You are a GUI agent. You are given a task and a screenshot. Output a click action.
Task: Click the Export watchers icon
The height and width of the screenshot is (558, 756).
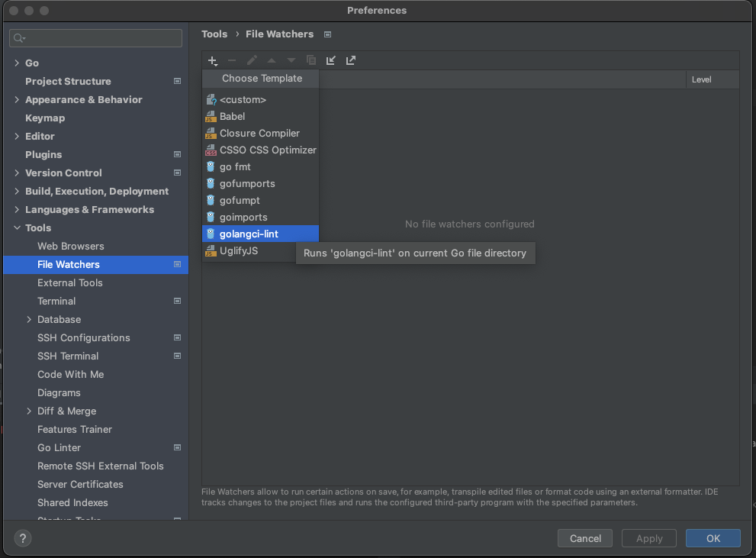point(350,60)
